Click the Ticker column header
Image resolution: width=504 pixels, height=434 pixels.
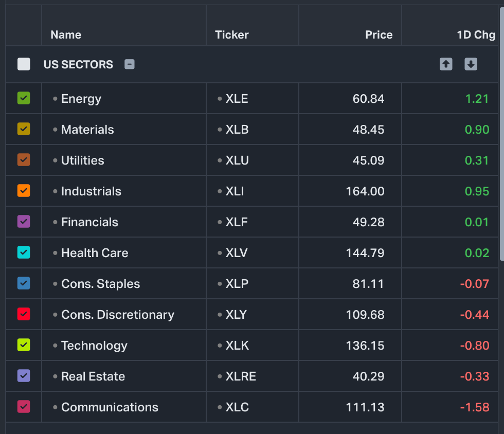[232, 35]
